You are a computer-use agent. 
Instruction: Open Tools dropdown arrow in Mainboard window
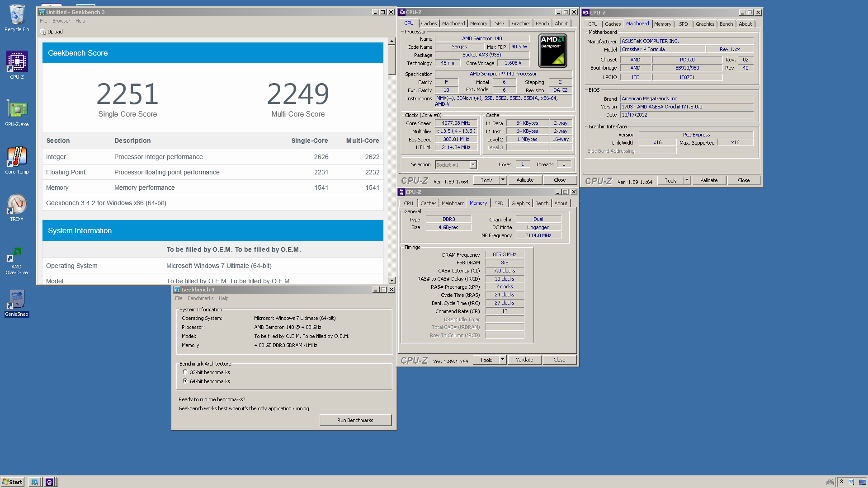click(687, 180)
